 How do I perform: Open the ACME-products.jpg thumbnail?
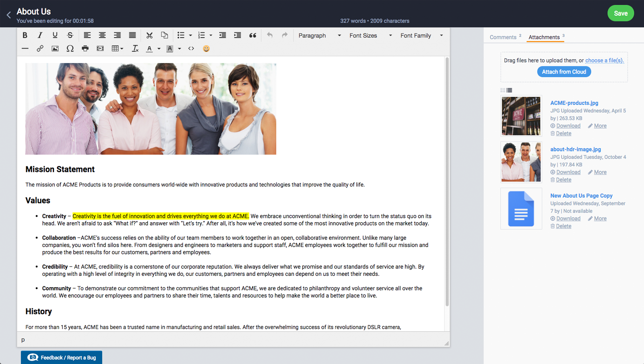pos(521,116)
